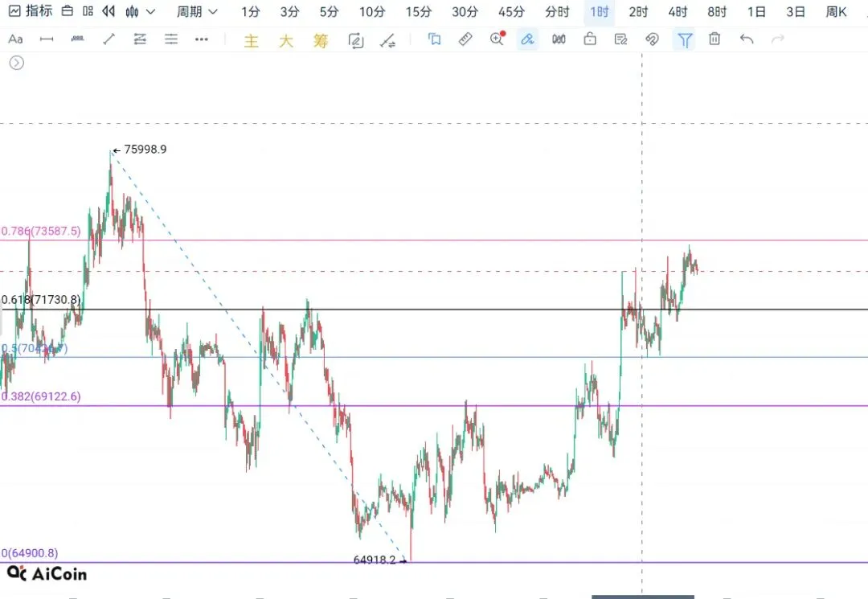Click the 0.786(73587.5) Fibonacci level label
Screen dimensions: 868x599
pyautogui.click(x=41, y=231)
